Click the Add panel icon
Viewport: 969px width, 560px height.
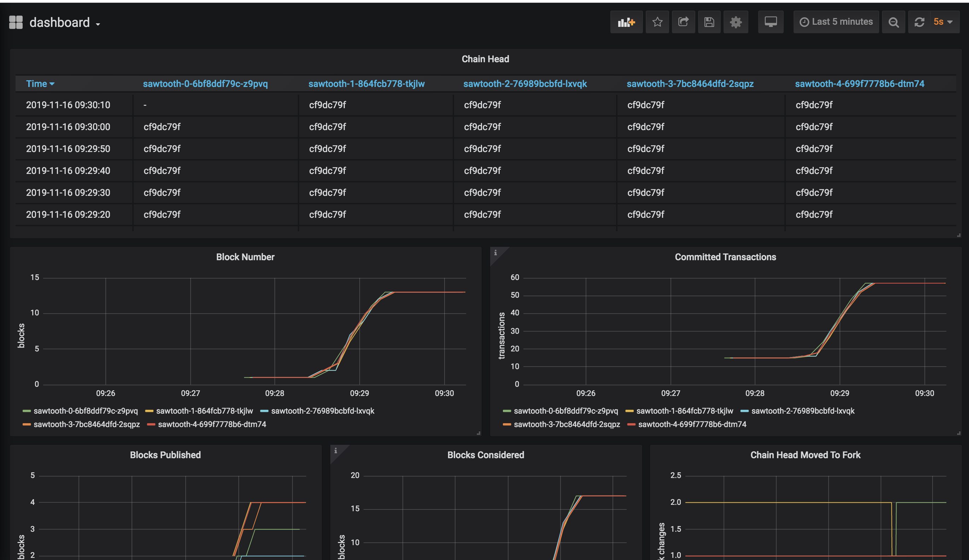pyautogui.click(x=626, y=22)
